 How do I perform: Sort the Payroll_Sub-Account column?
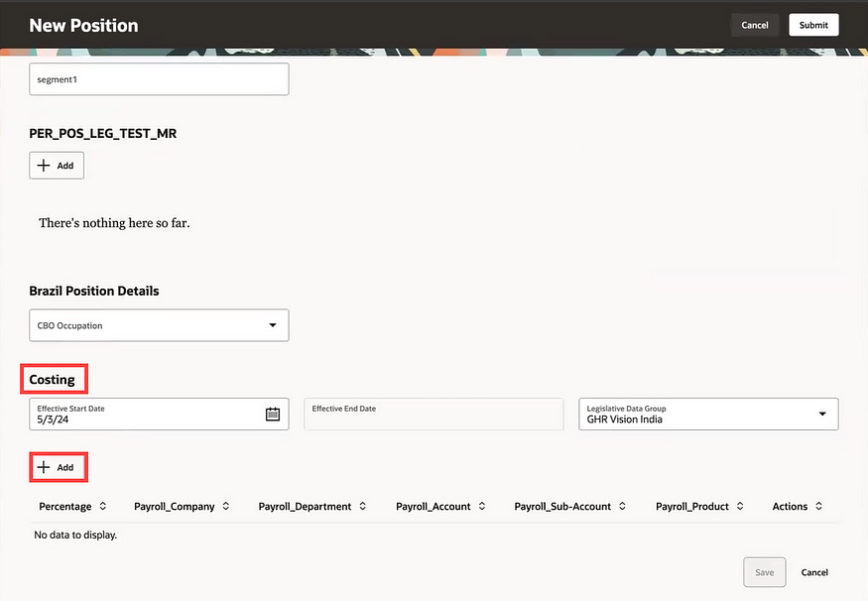coord(622,507)
